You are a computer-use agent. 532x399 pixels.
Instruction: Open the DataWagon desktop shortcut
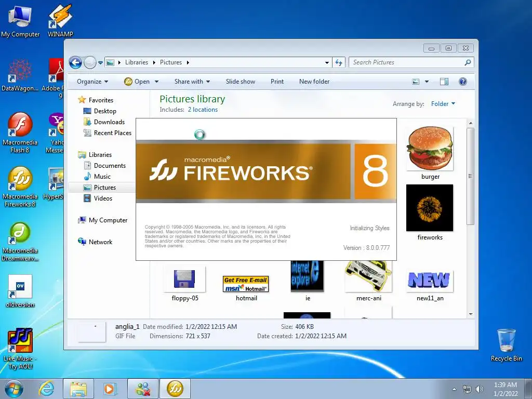[x=20, y=75]
